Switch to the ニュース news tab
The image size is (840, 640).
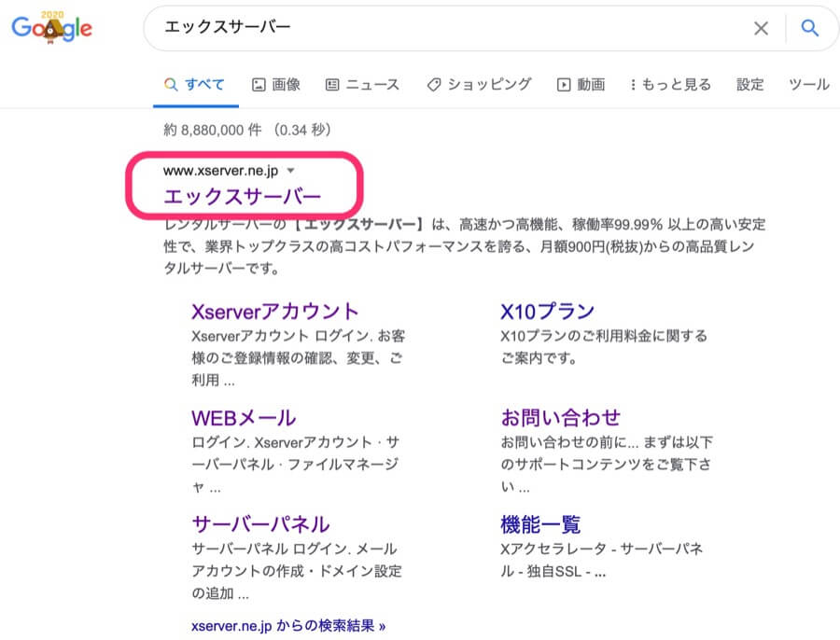[x=362, y=85]
